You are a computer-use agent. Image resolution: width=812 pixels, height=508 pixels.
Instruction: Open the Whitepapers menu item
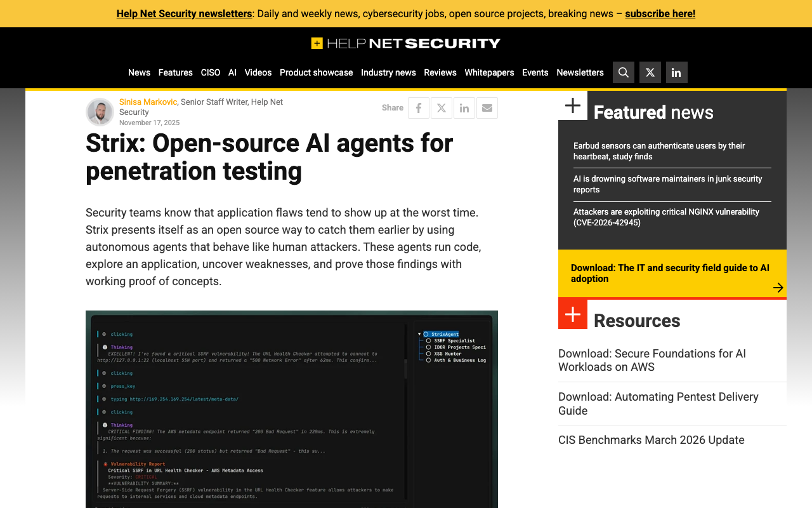pos(489,72)
